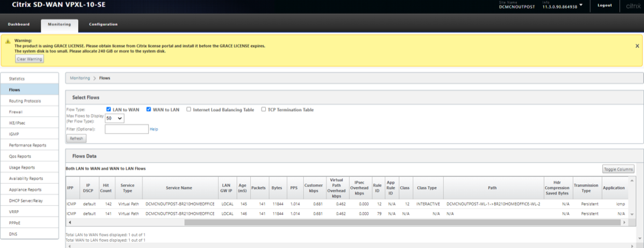Click the DCMCNOUTPOST-WL-1->BR210HOMEOFFICE-WL-2 path cell
This screenshot has height=248, width=644.
(493, 204)
